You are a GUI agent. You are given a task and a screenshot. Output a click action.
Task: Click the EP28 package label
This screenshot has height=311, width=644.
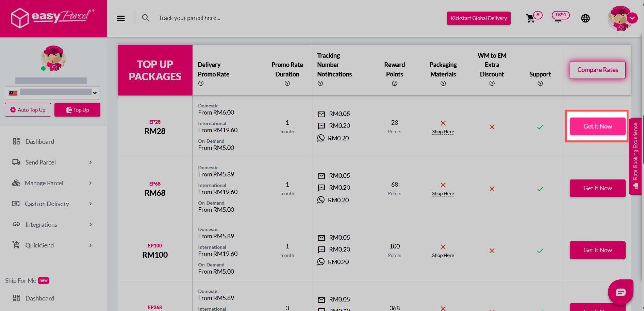pos(155,122)
